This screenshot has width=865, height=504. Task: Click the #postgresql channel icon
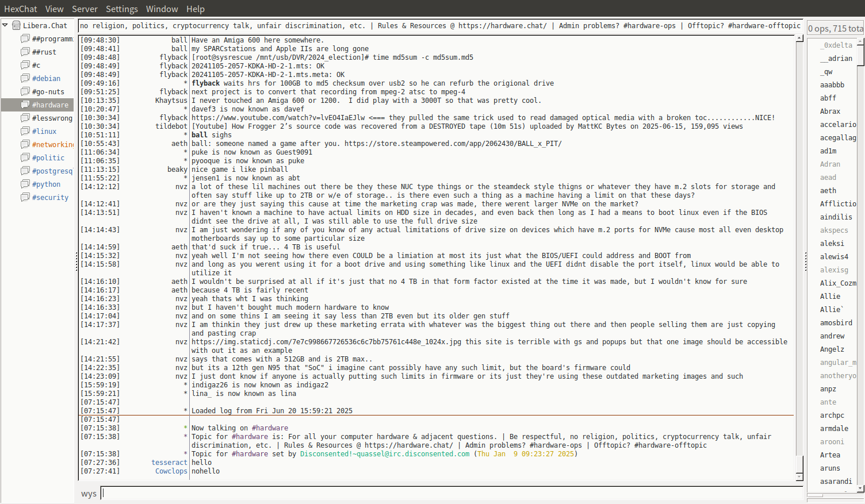pyautogui.click(x=25, y=171)
